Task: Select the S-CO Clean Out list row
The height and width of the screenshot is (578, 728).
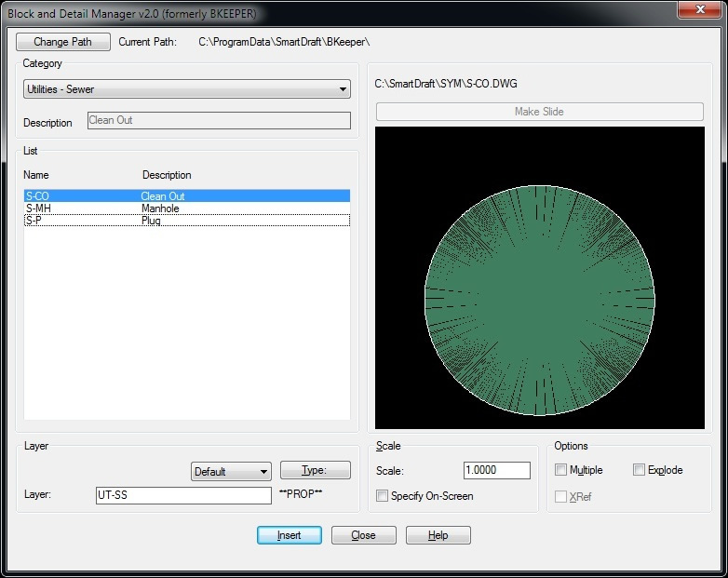Action: 186,195
